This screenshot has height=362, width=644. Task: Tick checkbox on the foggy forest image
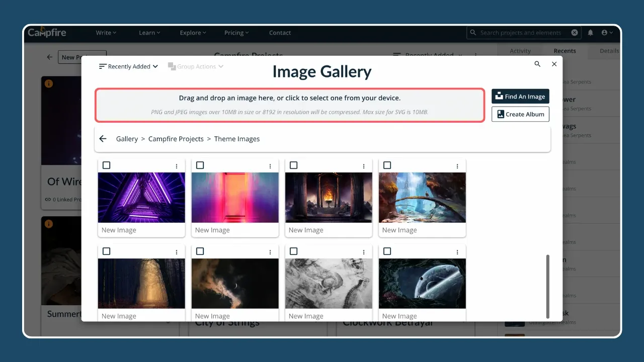pyautogui.click(x=107, y=251)
